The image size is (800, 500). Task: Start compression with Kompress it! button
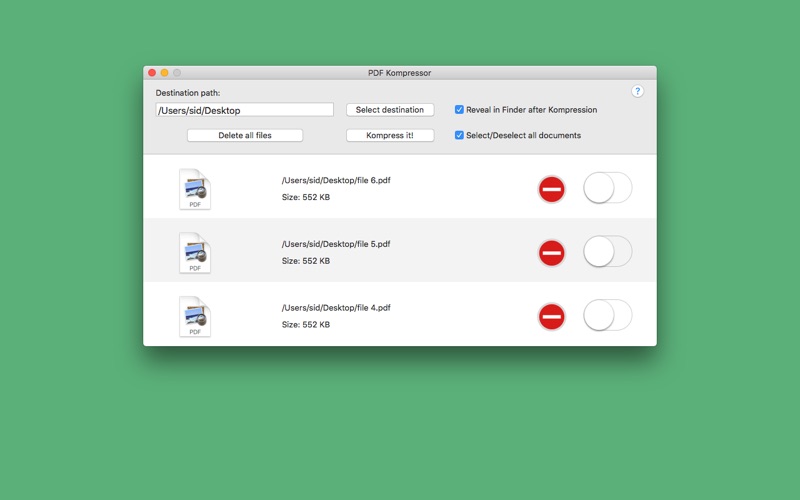point(390,135)
